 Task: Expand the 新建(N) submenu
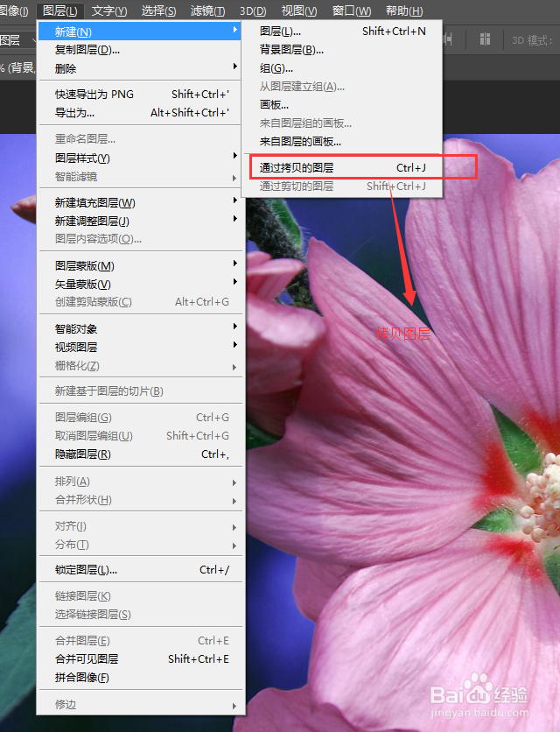[139, 32]
